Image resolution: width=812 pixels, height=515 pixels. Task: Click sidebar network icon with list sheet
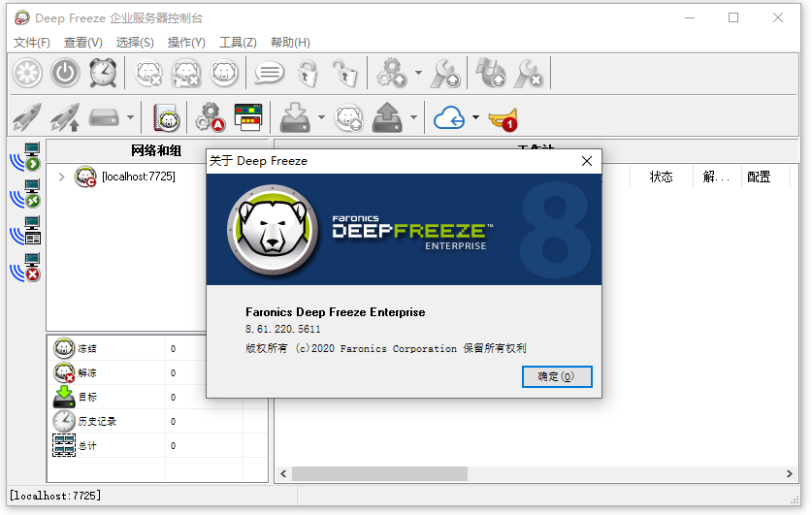(25, 230)
